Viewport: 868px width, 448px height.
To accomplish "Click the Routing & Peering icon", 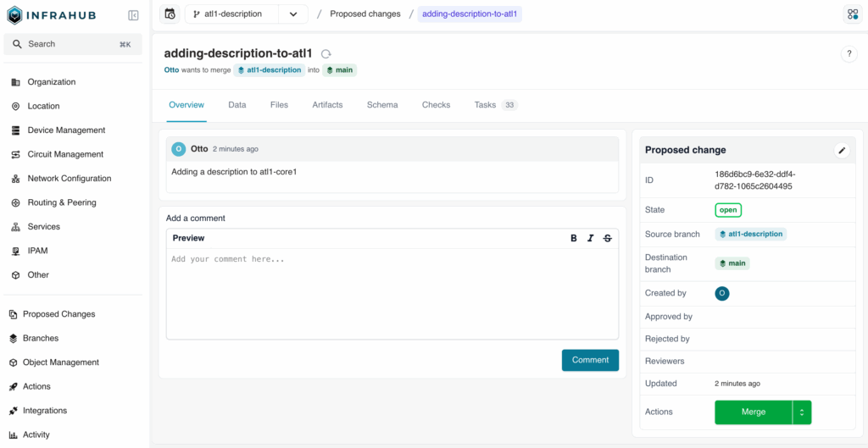I will tap(15, 203).
